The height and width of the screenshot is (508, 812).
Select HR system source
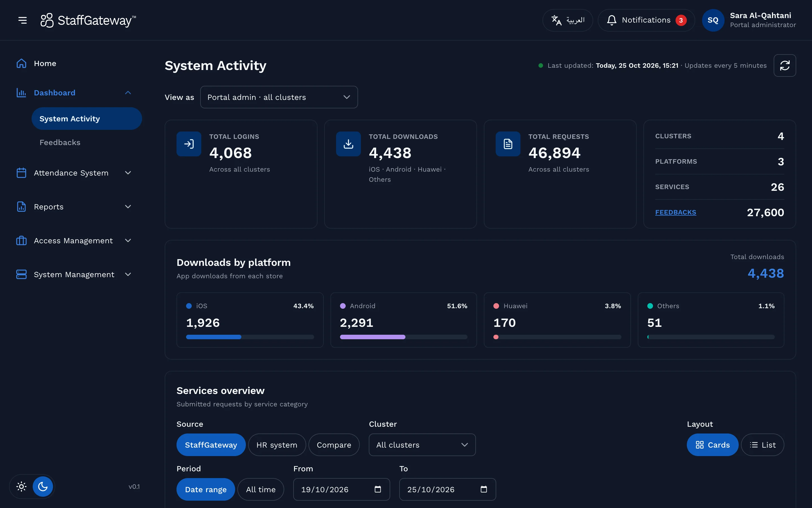point(277,445)
